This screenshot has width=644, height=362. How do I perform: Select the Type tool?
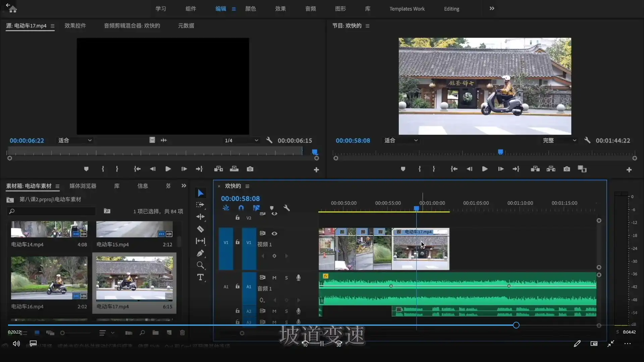click(x=200, y=277)
